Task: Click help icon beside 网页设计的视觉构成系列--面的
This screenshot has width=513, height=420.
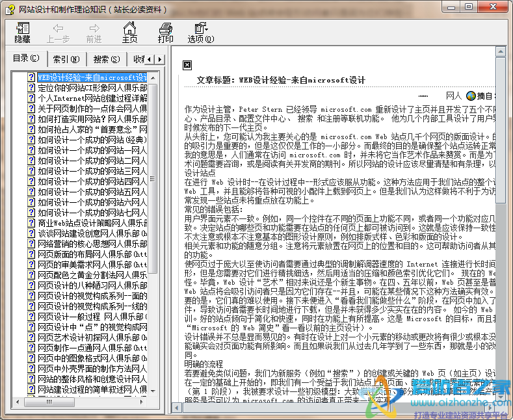Action: click(31, 296)
